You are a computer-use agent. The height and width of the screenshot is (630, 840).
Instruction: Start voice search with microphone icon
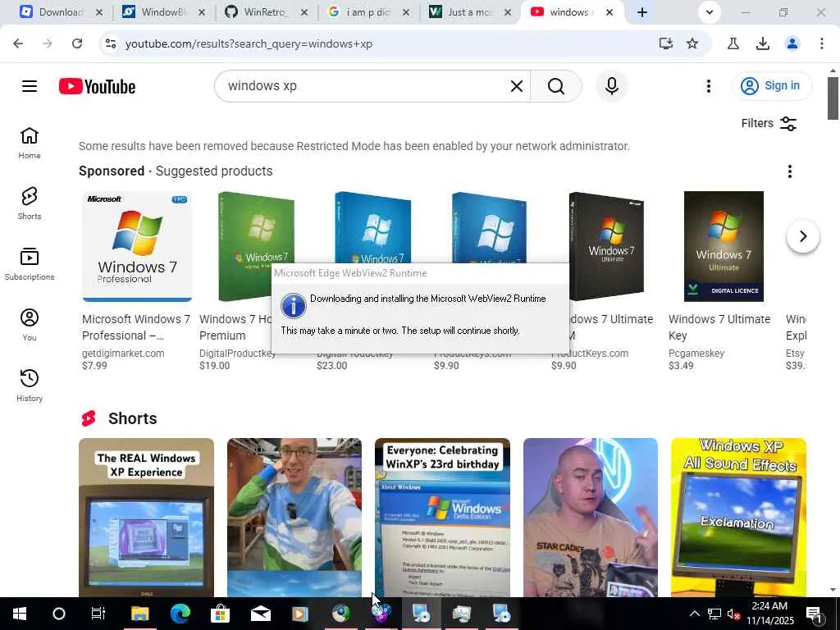tap(612, 86)
